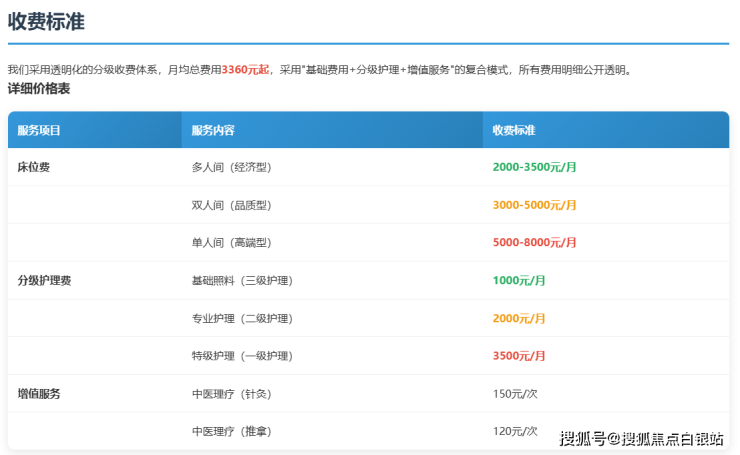
Task: Click the 基础照料（三级护理）cell
Action: point(241,281)
